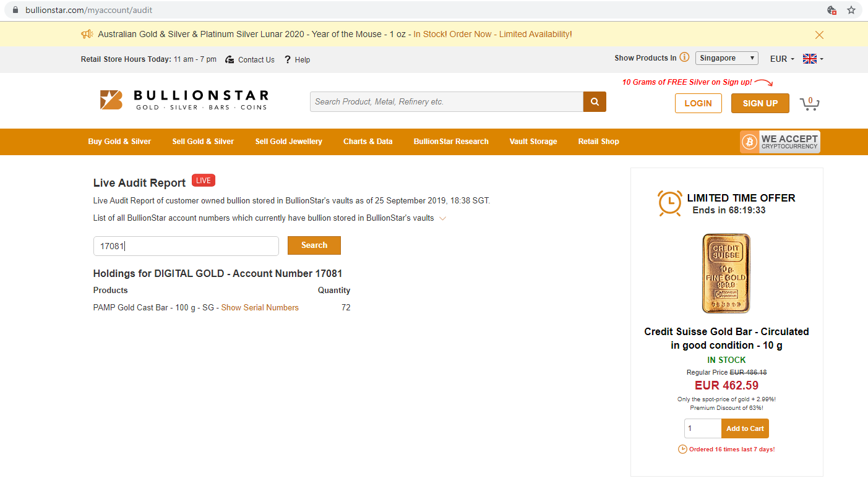The image size is (868, 481).
Task: Open the UK flag language selector
Action: coord(813,59)
